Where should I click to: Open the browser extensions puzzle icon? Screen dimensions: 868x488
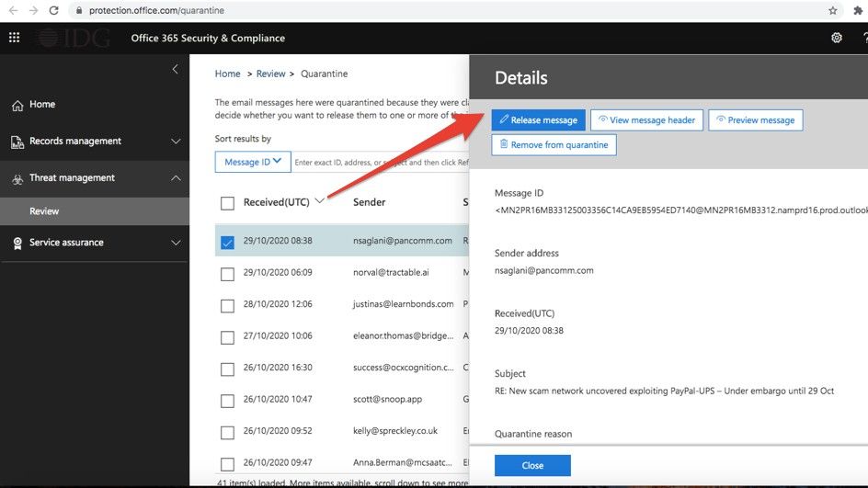coord(858,10)
